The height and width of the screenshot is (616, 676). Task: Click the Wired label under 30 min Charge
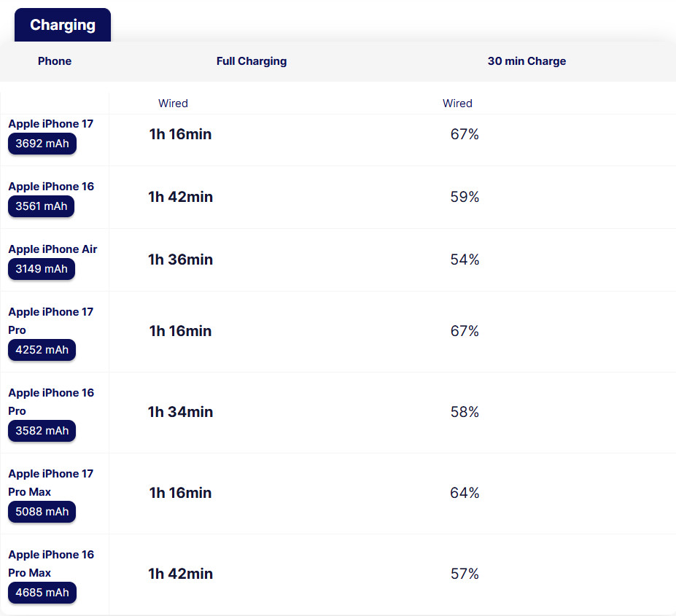coord(457,104)
